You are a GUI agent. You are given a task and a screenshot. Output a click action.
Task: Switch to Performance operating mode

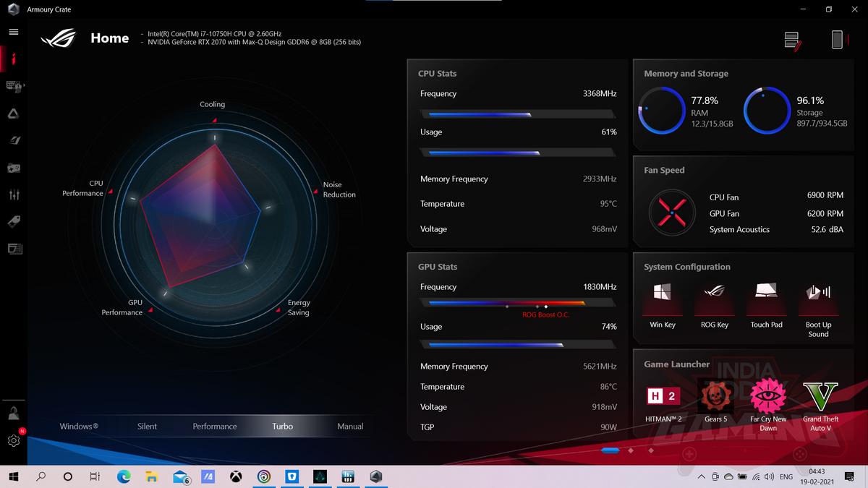point(215,427)
